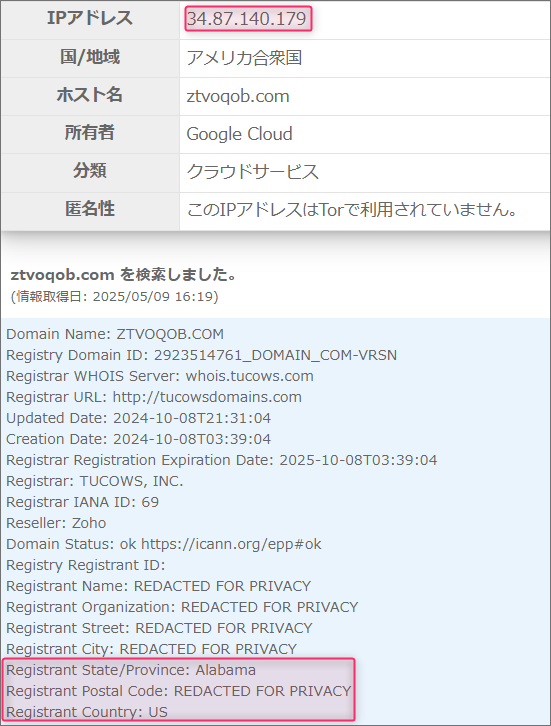Image resolution: width=551 pixels, height=726 pixels.
Task: Click the Tor anonymity status text
Action: coord(352,210)
